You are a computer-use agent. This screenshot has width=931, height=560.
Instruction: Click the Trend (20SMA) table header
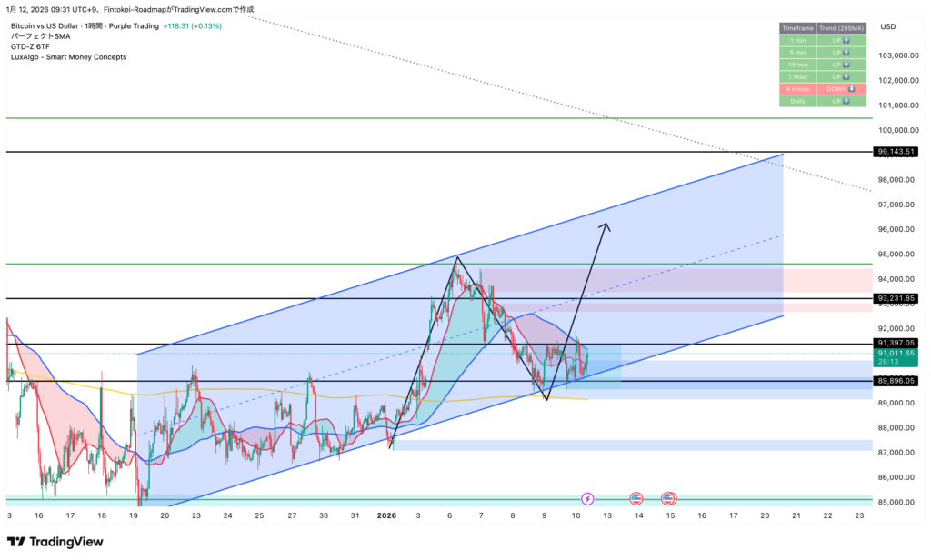[841, 29]
